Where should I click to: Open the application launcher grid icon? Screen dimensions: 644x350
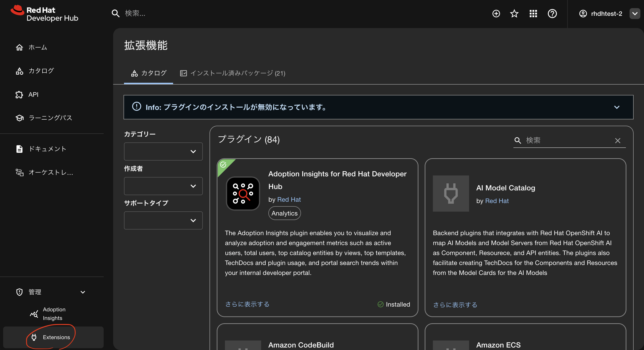point(533,14)
